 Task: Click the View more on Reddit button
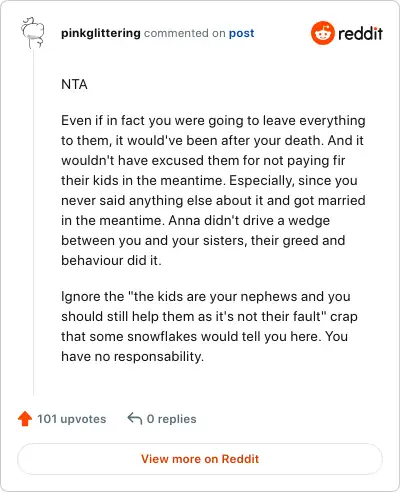(200, 459)
